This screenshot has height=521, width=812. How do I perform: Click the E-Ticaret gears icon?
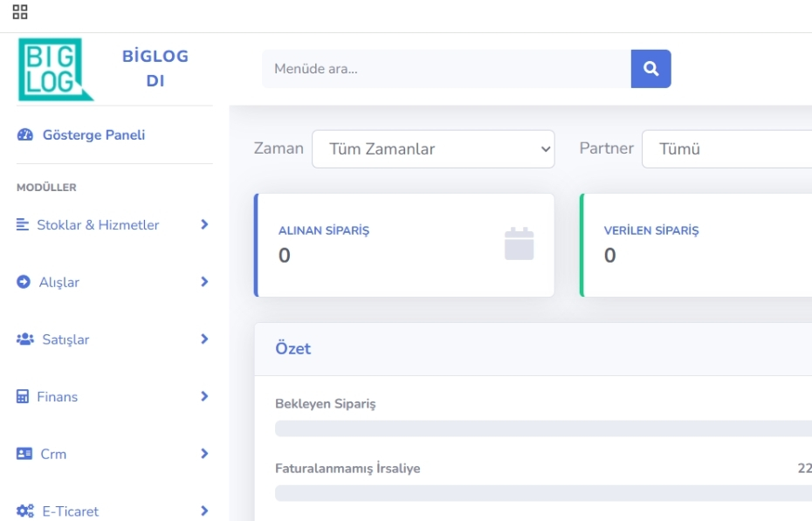pos(24,511)
